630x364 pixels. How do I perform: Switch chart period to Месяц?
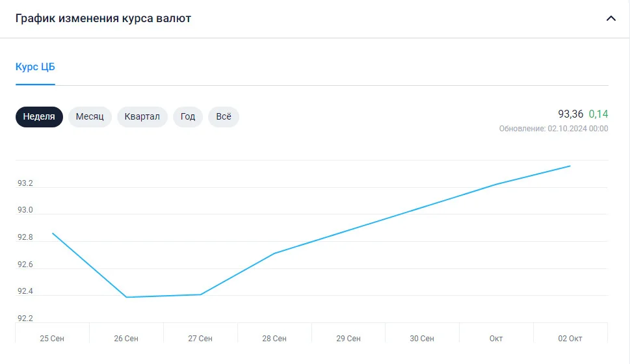click(x=90, y=116)
